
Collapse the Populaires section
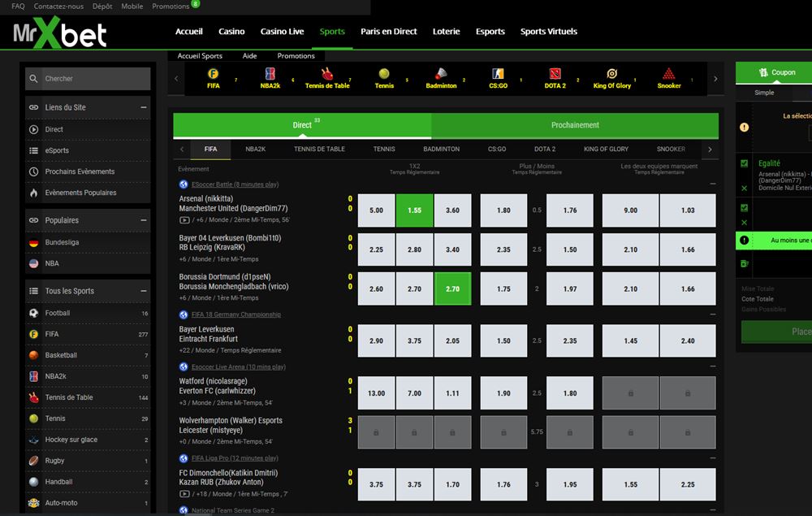pos(144,220)
